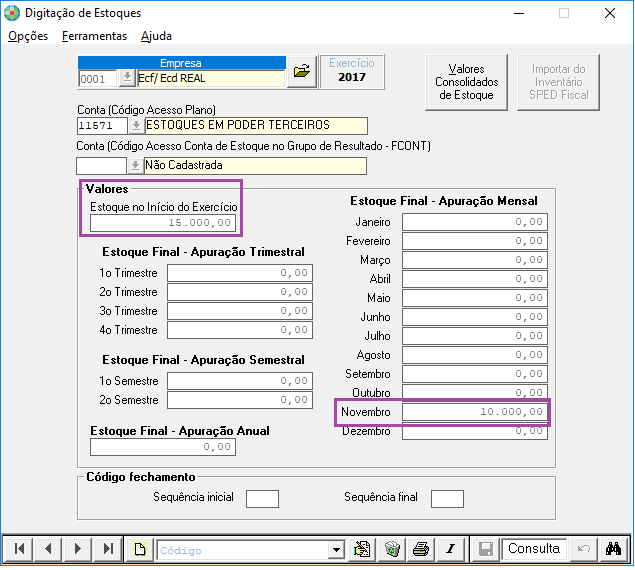Click the Fevereiro value field
Image resolution: width=635 pixels, height=570 pixels.
coord(475,241)
